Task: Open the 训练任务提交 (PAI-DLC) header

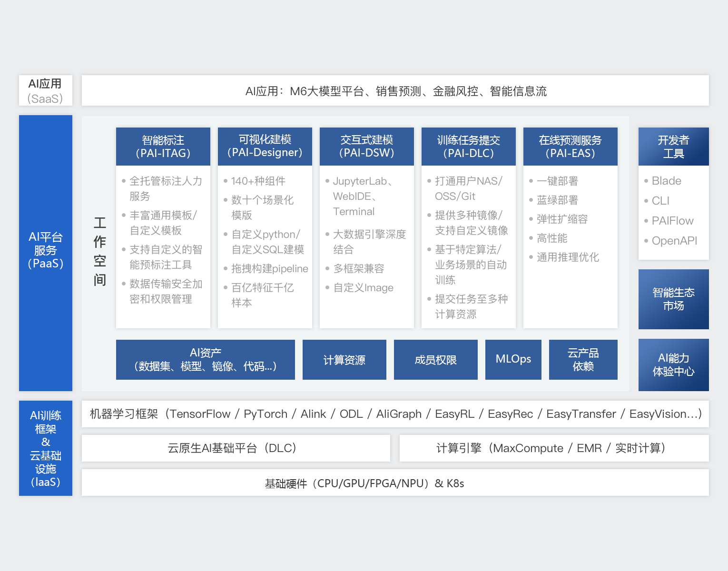Action: coord(469,147)
